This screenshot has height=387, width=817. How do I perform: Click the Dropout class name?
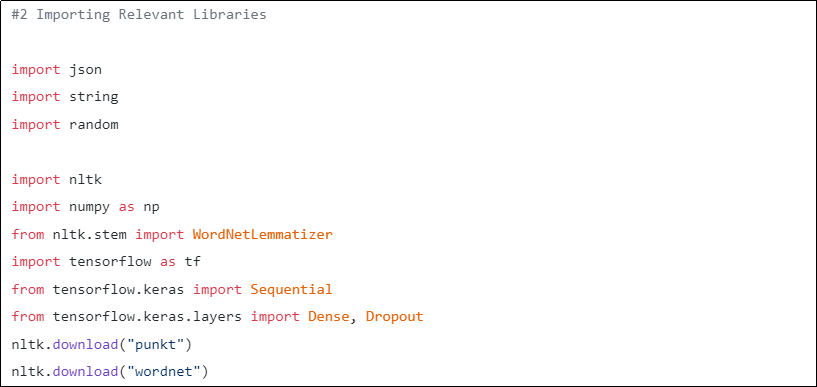click(394, 317)
